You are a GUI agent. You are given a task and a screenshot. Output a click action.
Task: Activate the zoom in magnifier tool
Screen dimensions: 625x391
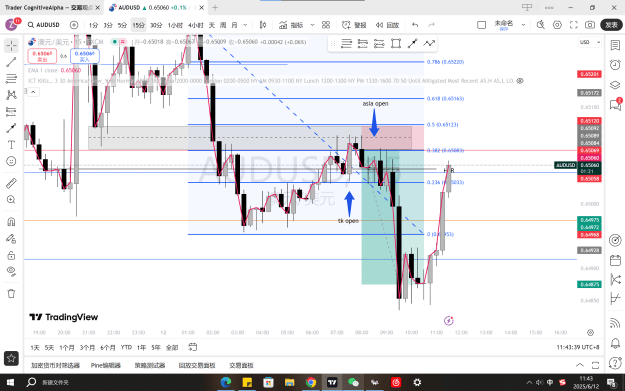point(11,200)
